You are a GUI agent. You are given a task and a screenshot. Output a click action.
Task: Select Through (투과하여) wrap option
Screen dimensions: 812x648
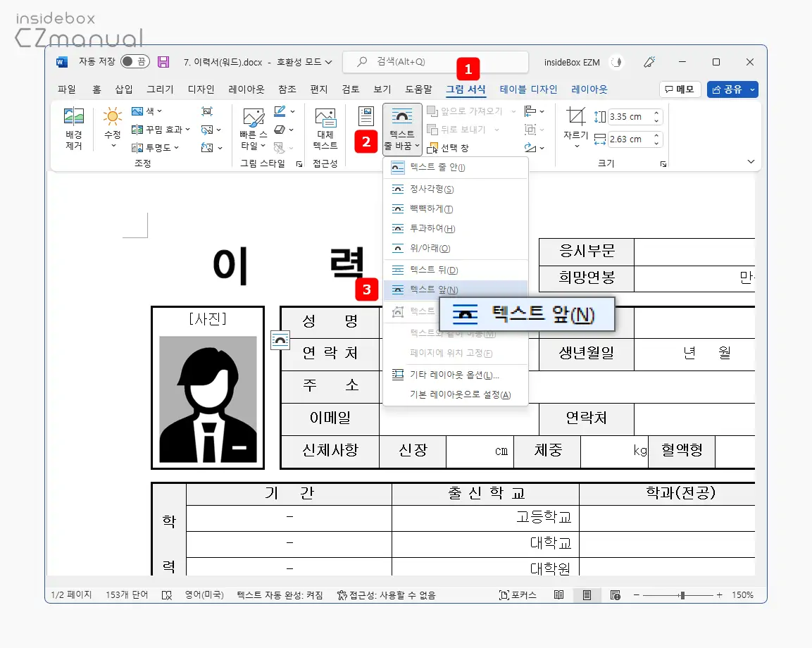pos(456,228)
